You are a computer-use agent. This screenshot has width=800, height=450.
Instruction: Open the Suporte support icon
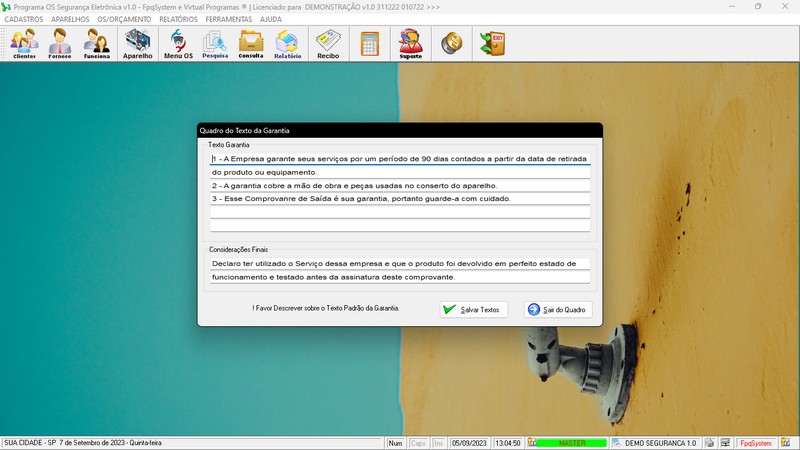pyautogui.click(x=411, y=44)
